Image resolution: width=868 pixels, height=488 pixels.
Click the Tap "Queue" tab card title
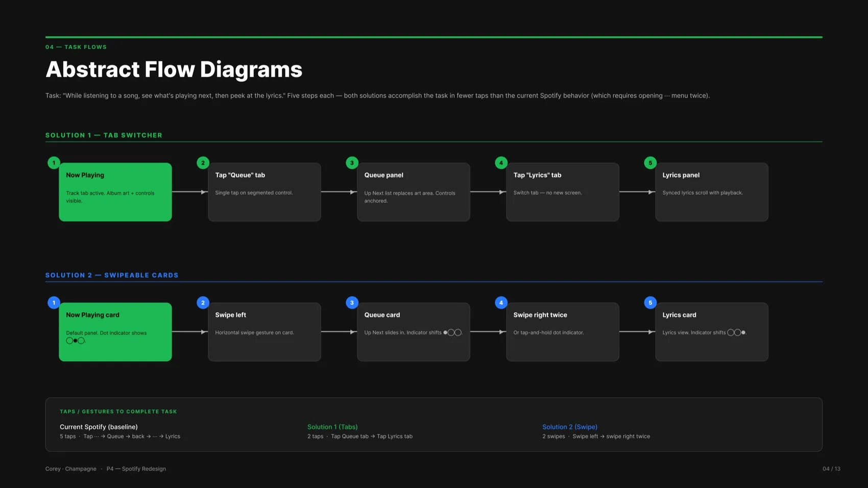click(x=240, y=175)
